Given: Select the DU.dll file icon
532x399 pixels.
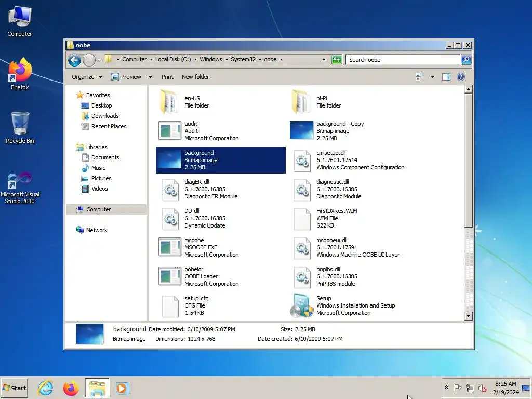Looking at the screenshot, I should [170, 219].
